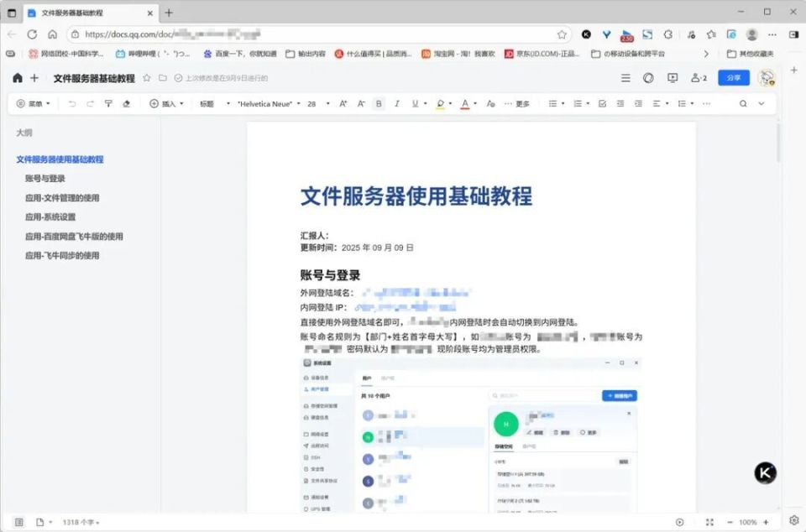Click the blue 分享 share button
This screenshot has width=806, height=532.
732,77
